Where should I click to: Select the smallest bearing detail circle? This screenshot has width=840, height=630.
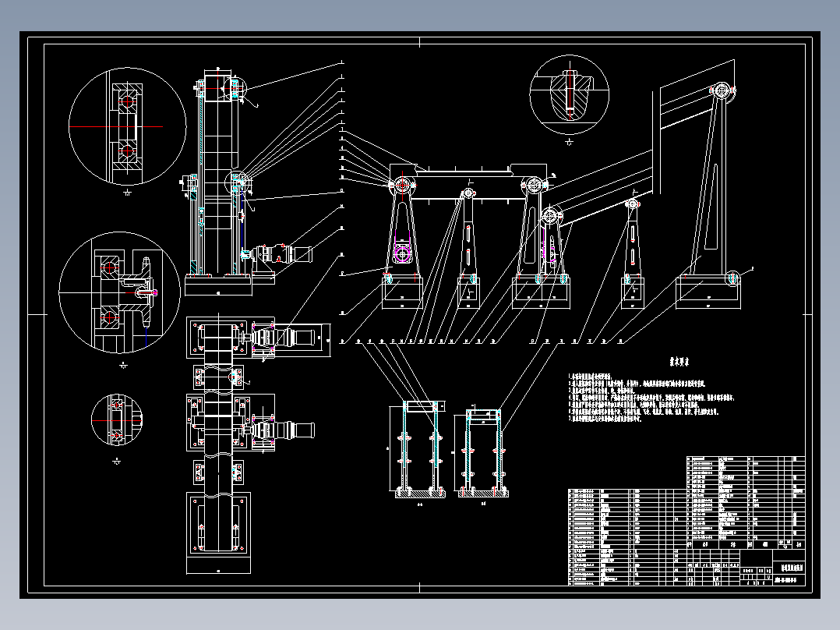117,419
